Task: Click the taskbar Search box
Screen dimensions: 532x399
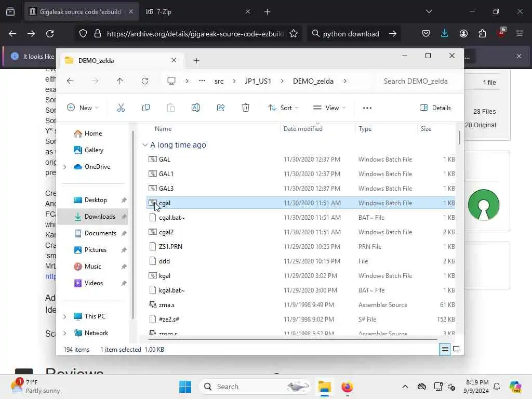Action: 255,387
